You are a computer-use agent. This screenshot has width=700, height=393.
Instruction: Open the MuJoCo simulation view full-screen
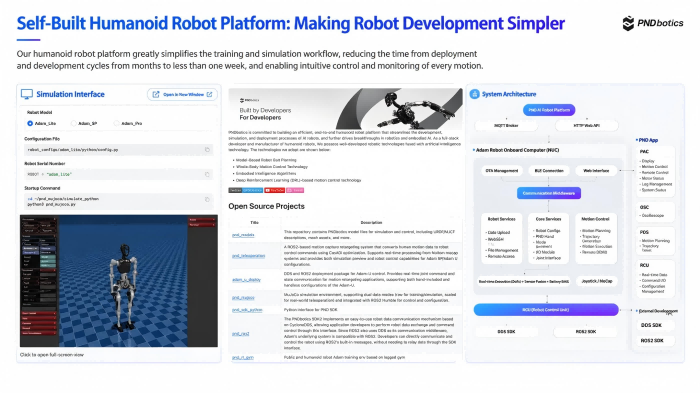(119, 280)
